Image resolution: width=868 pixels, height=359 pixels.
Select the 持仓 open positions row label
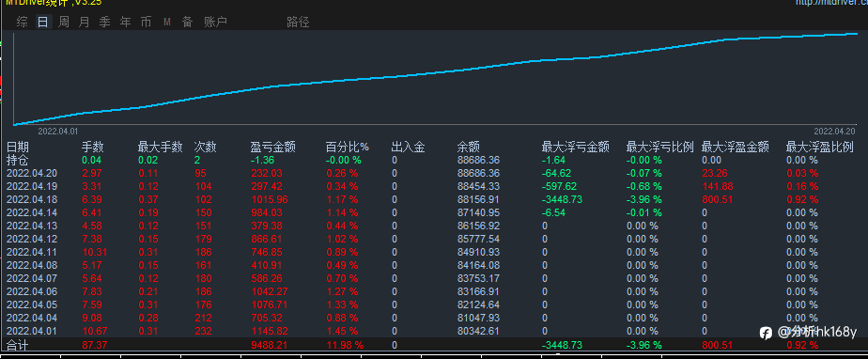point(18,160)
